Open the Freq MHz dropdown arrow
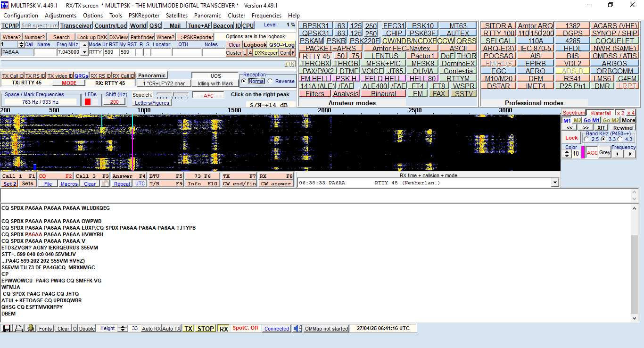The width and height of the screenshot is (644, 348). [x=84, y=52]
